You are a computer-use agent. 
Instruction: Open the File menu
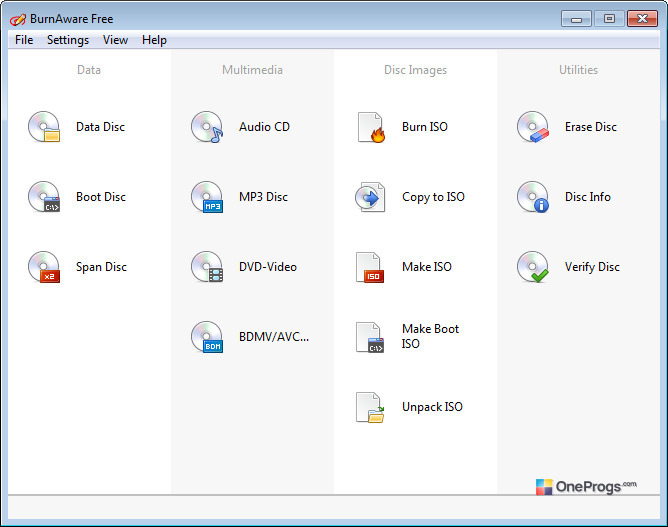pyautogui.click(x=24, y=40)
